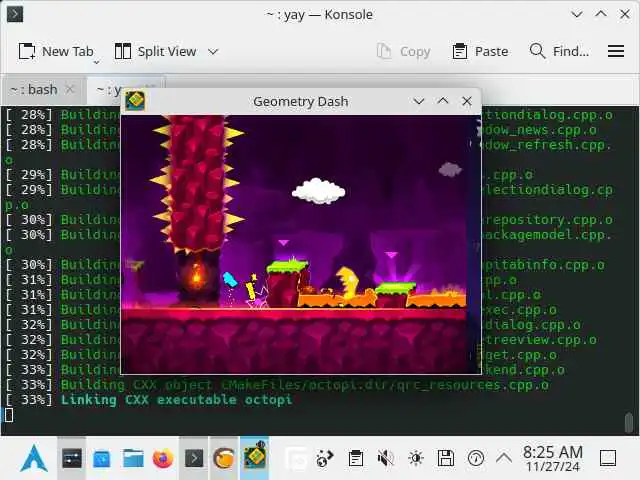The height and width of the screenshot is (480, 640).
Task: Switch to Geometry Dash taskbar entry
Action: tap(255, 457)
